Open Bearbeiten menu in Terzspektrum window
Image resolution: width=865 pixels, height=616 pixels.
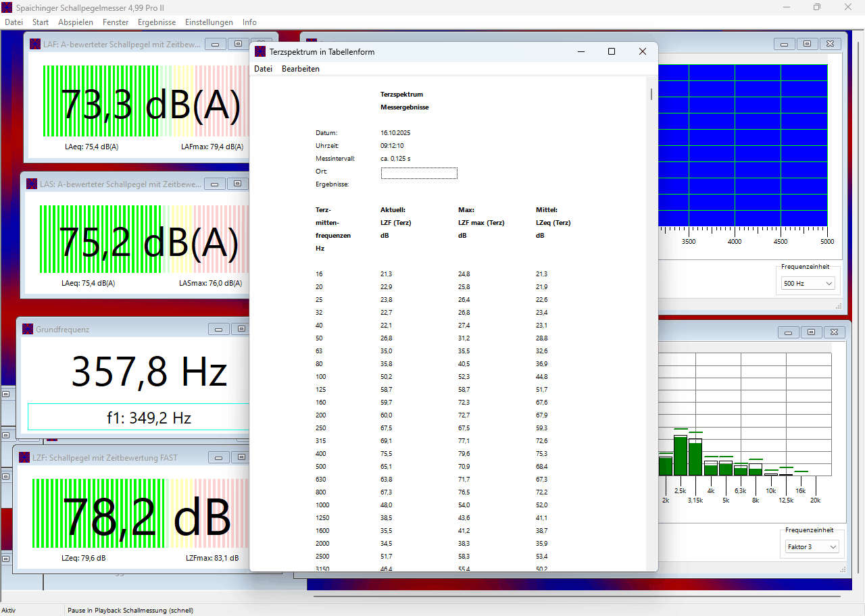point(301,69)
